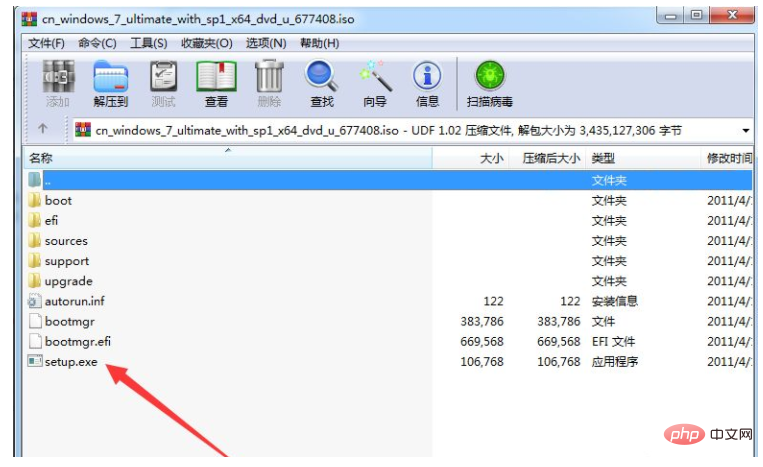This screenshot has height=467, width=763.
Task: Launch the Wizard (向导) wand icon
Action: tap(375, 77)
